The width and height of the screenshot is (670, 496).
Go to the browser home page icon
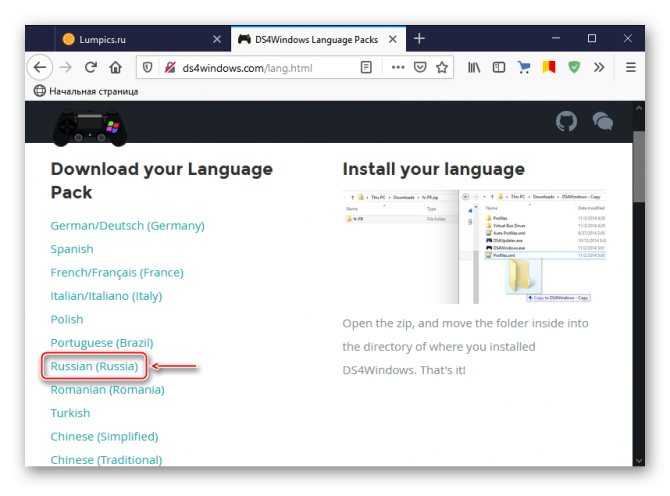(x=115, y=67)
